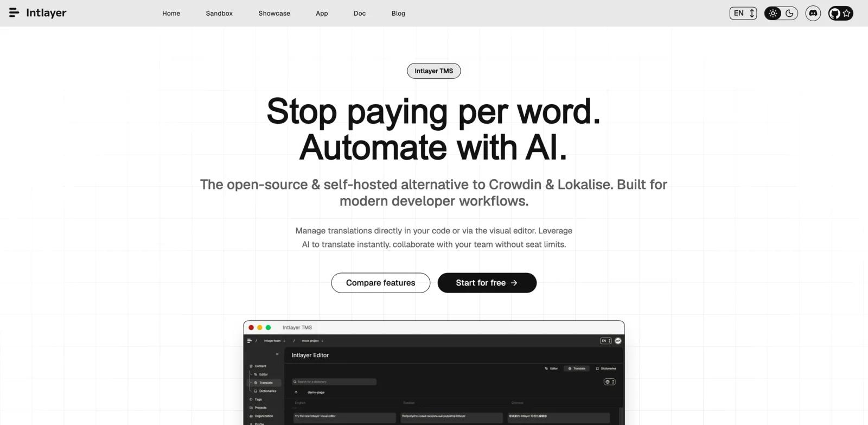The height and width of the screenshot is (425, 868).
Task: Click the Chinese translation text field
Action: pos(559,417)
